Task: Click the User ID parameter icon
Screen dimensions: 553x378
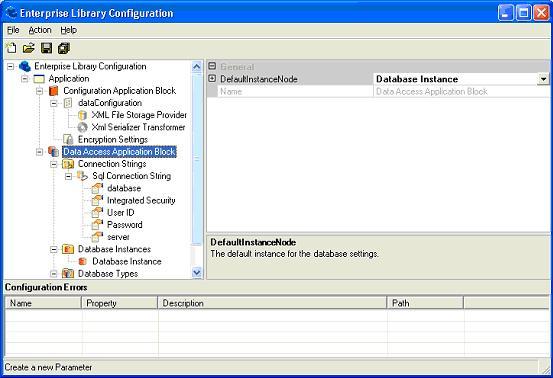Action: [x=97, y=212]
